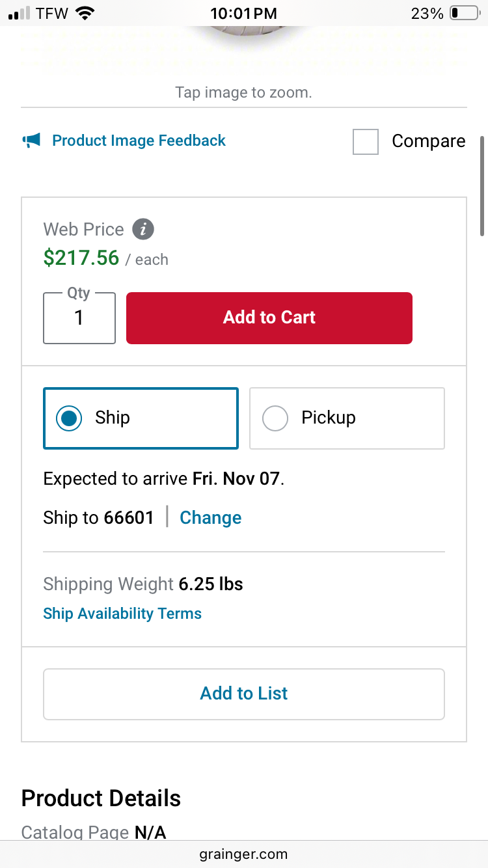Check the Compare checkbox
Image resolution: width=488 pixels, height=868 pixels.
tap(366, 141)
